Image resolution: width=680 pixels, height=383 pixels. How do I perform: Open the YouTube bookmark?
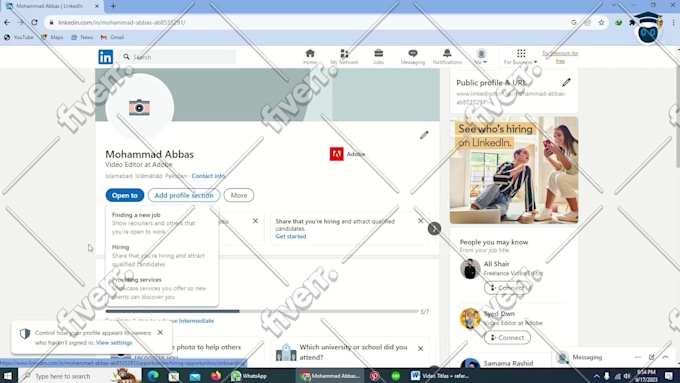19,37
